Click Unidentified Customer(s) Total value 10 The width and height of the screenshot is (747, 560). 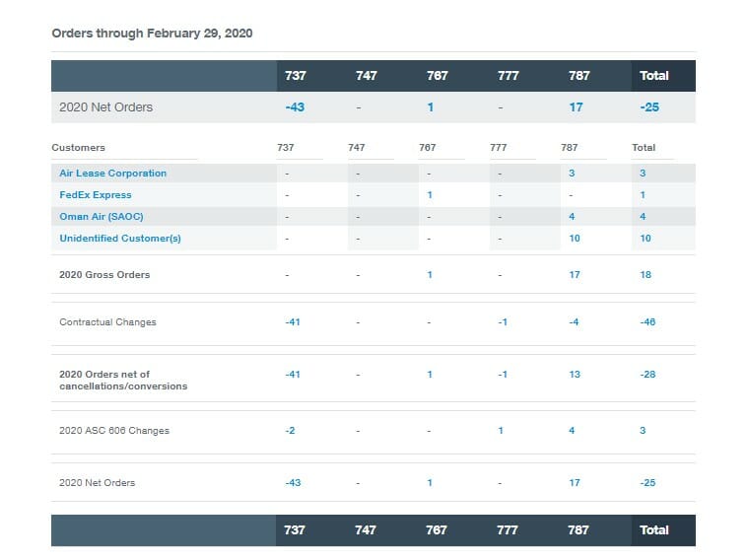pyautogui.click(x=645, y=239)
